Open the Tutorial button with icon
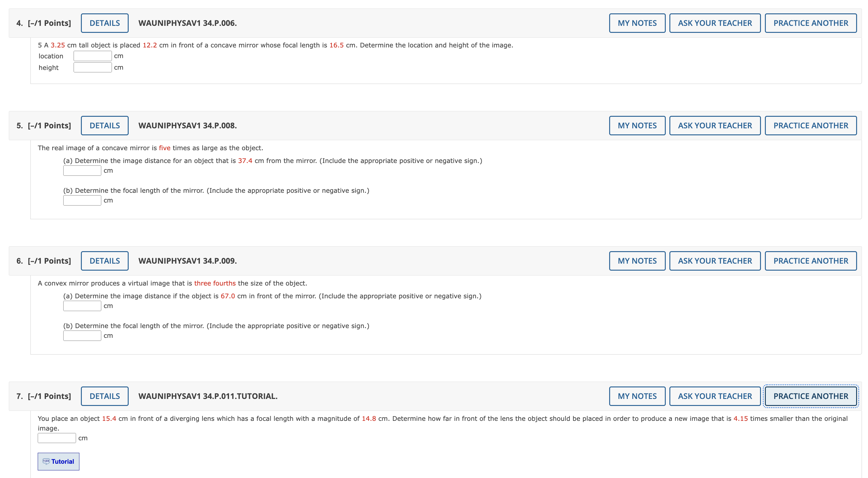Screen dimensions: 868x478 (58, 461)
